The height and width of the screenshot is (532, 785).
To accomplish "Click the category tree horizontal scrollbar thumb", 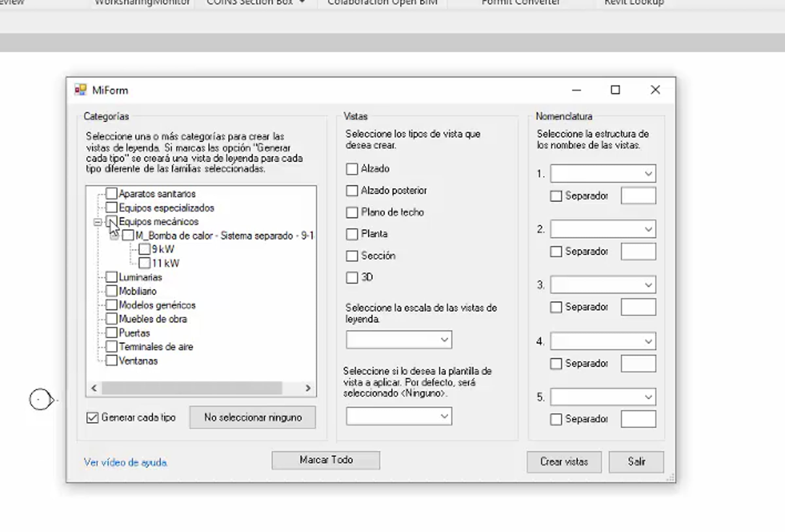I will pos(192,388).
